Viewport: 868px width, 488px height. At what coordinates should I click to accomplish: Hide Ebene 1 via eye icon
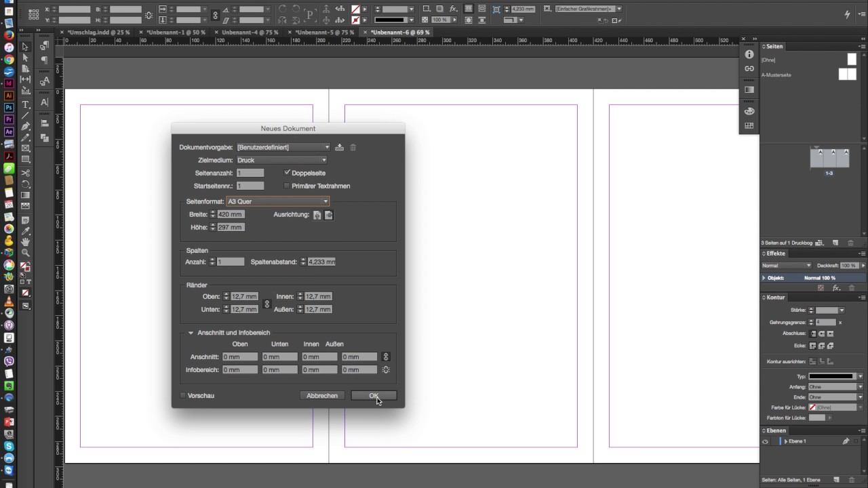[765, 441]
